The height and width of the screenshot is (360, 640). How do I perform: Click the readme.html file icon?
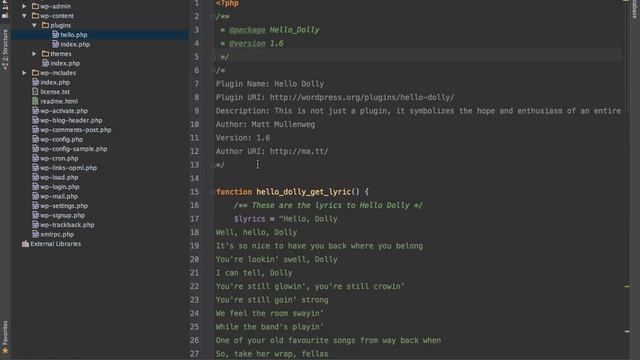click(x=36, y=101)
